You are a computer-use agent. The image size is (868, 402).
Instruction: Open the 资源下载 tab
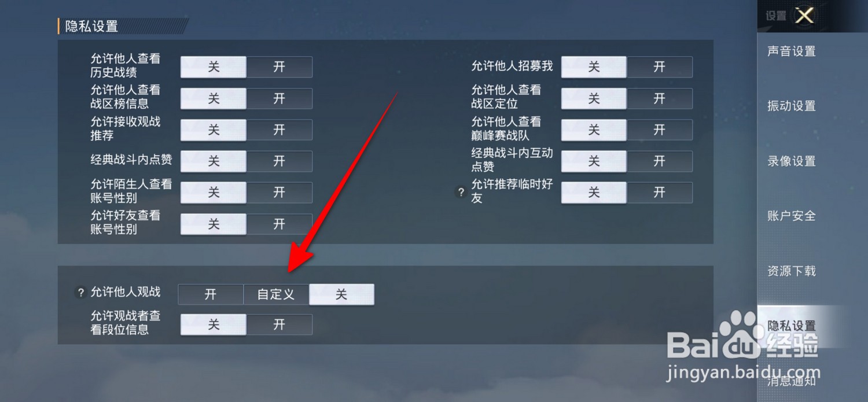coord(791,271)
